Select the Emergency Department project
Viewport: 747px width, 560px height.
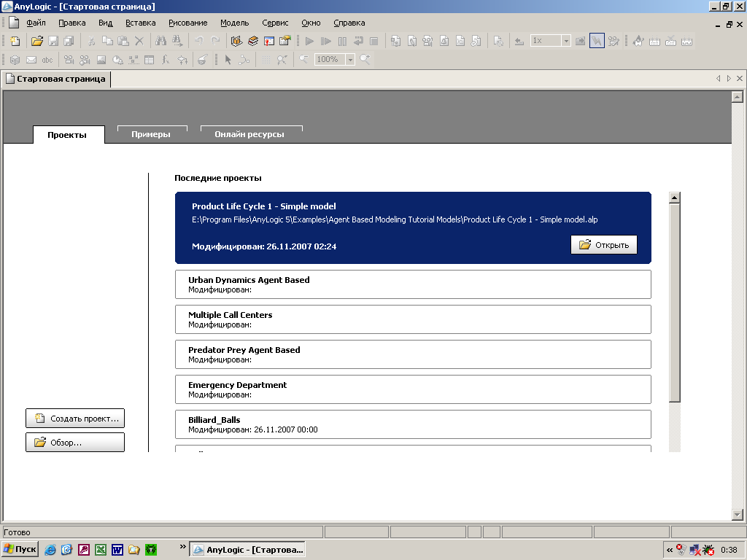(x=413, y=389)
